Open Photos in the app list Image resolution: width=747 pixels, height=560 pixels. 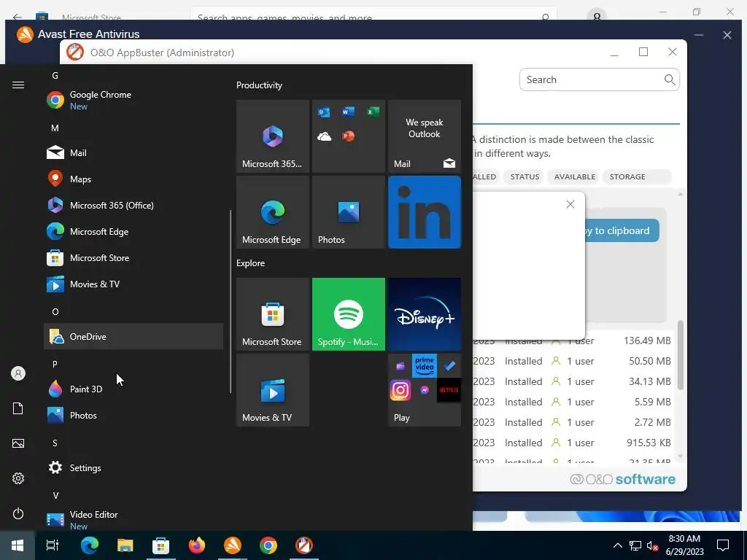[133, 415]
